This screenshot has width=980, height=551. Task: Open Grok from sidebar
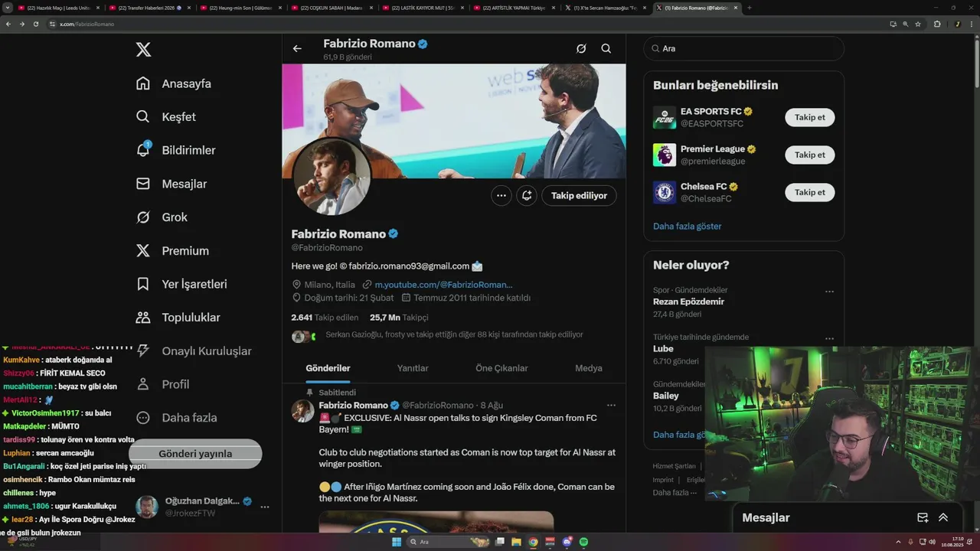coord(162,217)
